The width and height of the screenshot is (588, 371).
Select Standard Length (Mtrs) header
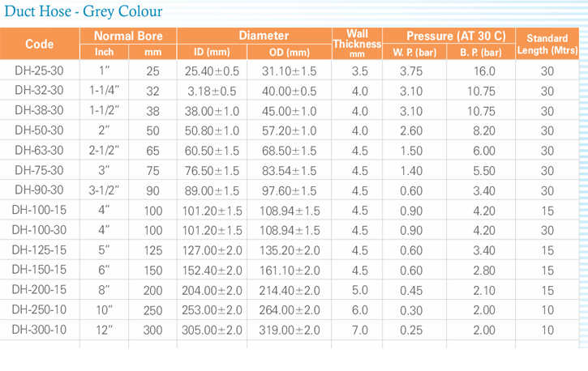pyautogui.click(x=547, y=44)
